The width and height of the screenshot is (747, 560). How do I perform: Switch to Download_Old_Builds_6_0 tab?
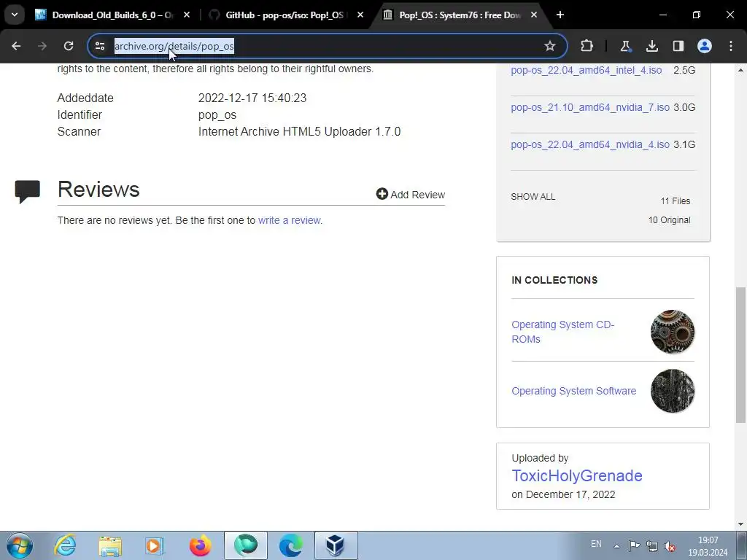(x=112, y=15)
